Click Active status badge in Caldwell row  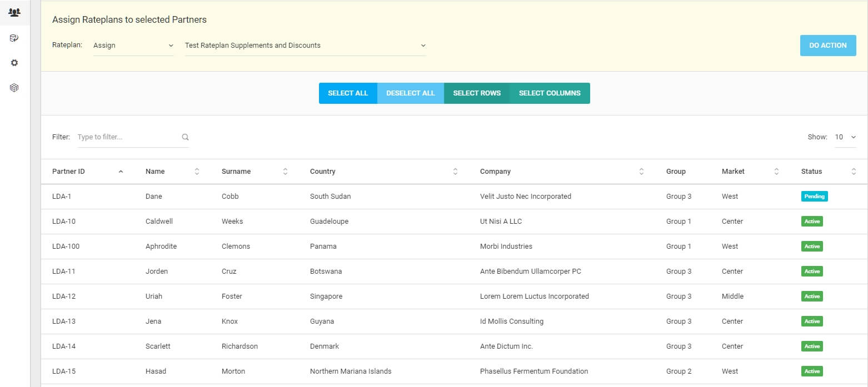(812, 222)
